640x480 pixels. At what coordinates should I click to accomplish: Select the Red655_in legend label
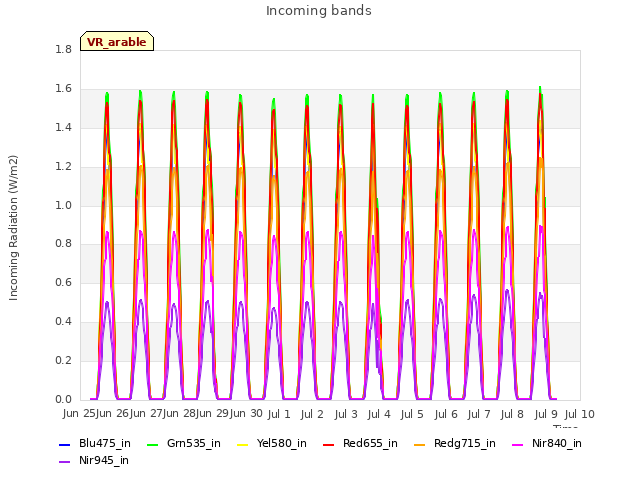[x=370, y=443]
